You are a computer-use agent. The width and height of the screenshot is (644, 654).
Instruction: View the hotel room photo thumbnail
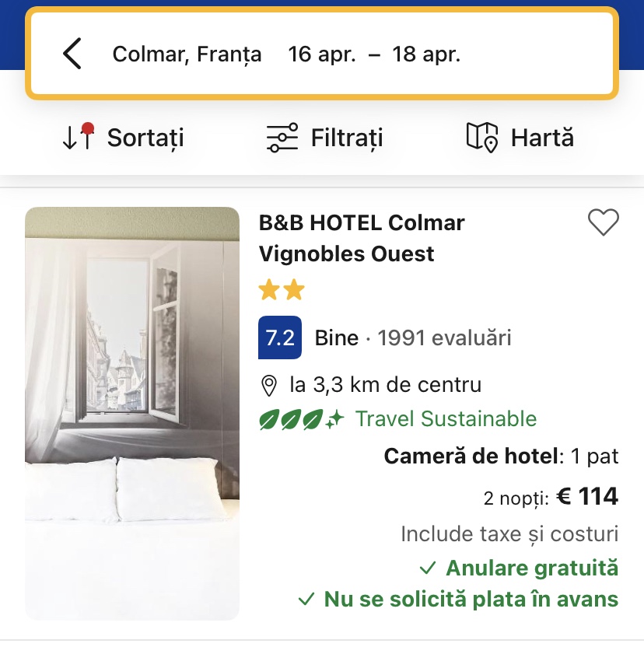point(132,413)
